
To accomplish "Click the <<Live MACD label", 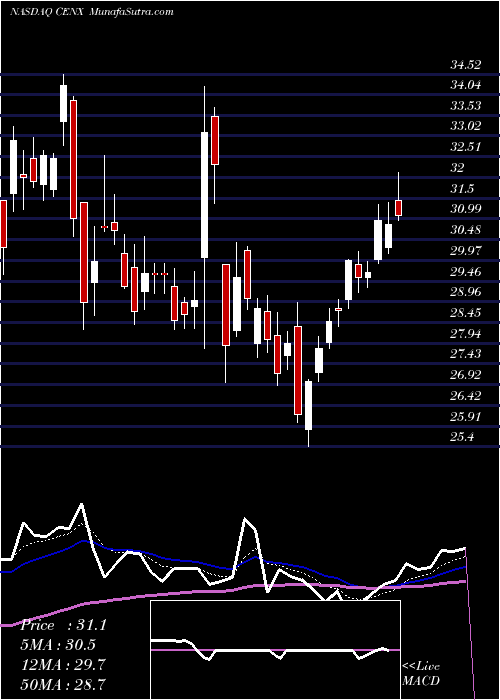I will (x=421, y=674).
